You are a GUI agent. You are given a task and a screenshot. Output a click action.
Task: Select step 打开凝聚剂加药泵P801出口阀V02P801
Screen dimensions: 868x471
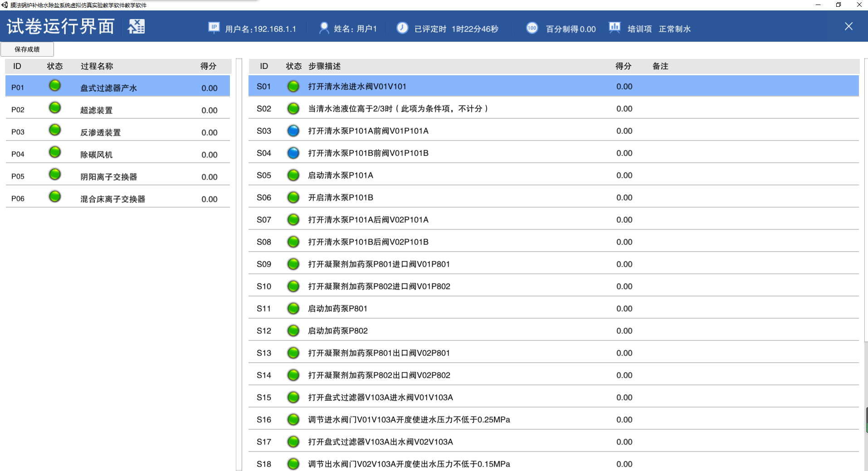click(x=554, y=353)
